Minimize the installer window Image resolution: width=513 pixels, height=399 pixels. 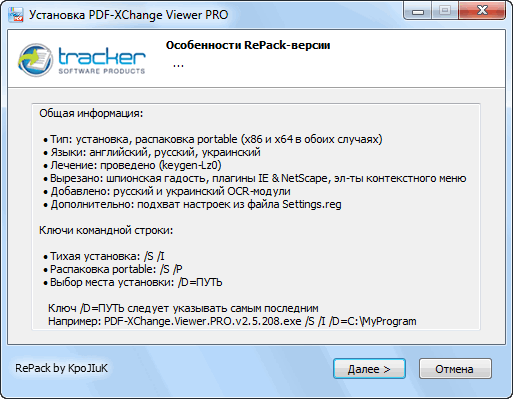(418, 11)
